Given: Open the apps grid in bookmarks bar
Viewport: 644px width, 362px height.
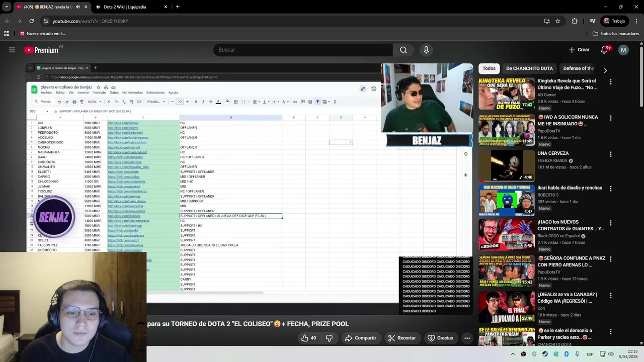Looking at the screenshot, I should pos(7,34).
